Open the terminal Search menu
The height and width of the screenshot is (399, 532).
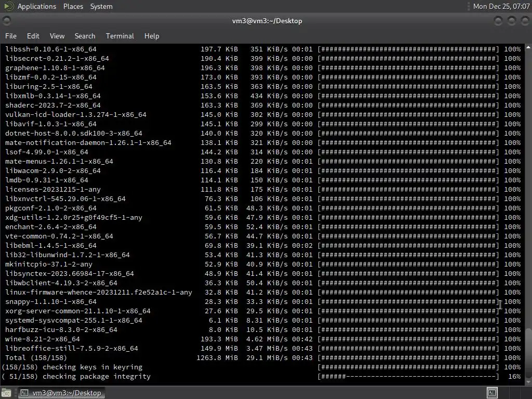tap(85, 36)
